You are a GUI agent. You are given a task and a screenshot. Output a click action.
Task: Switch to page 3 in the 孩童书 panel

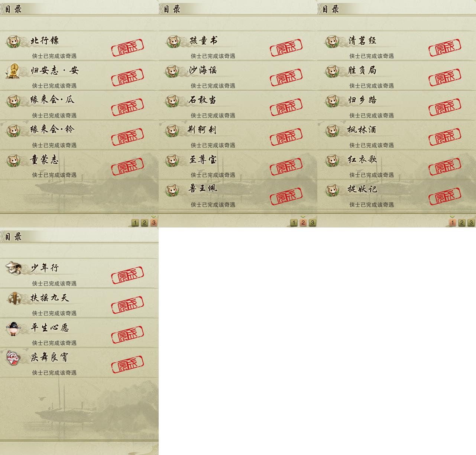pyautogui.click(x=313, y=223)
